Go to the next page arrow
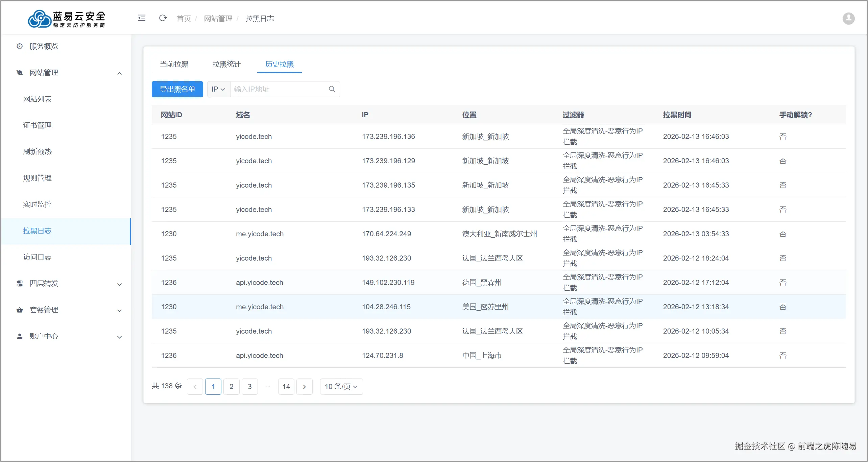Image resolution: width=868 pixels, height=462 pixels. tap(304, 387)
